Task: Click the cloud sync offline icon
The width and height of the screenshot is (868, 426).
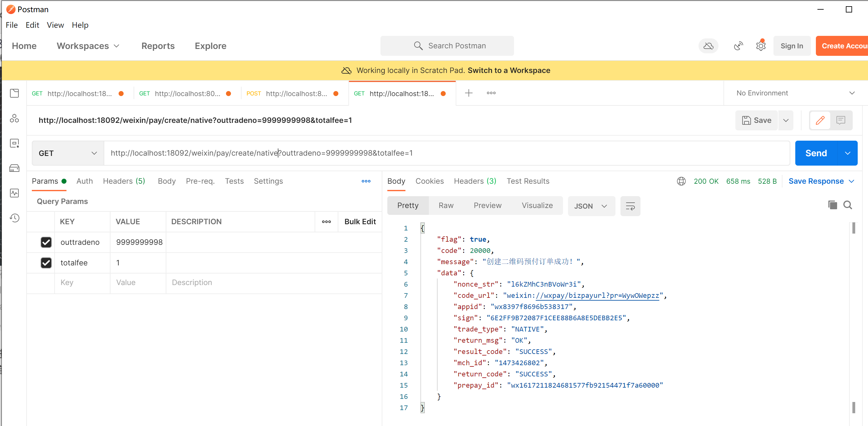Action: point(708,46)
